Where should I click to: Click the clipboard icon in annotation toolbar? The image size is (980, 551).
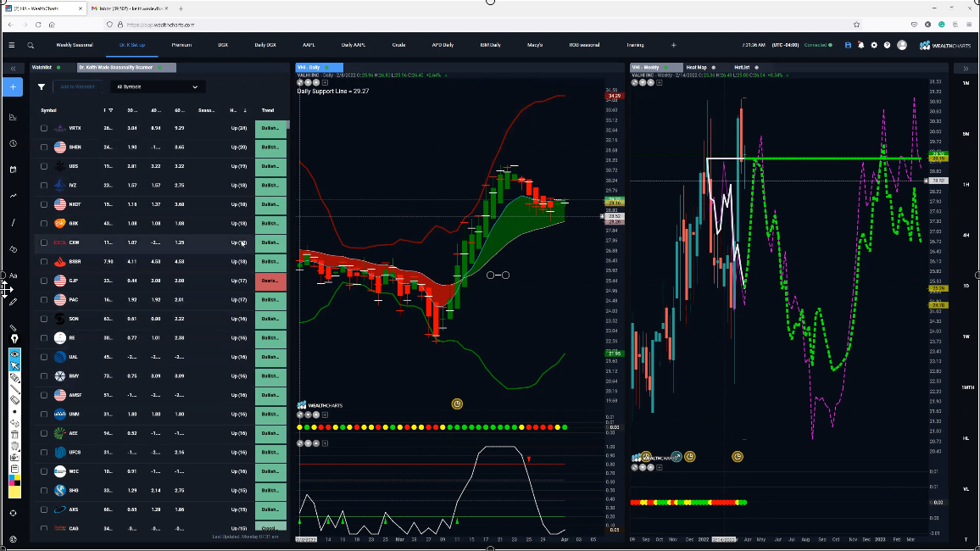point(14,469)
